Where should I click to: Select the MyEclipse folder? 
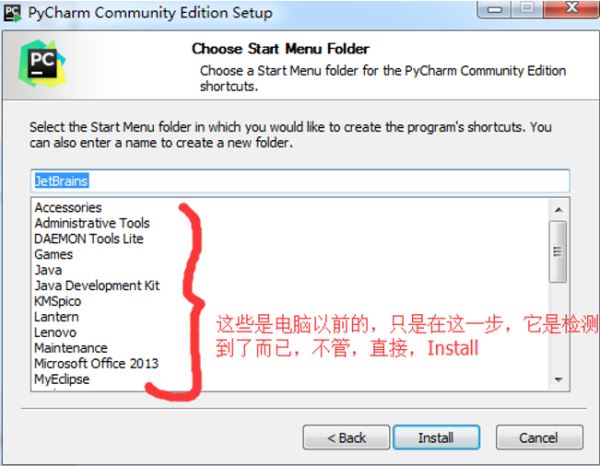pos(62,379)
